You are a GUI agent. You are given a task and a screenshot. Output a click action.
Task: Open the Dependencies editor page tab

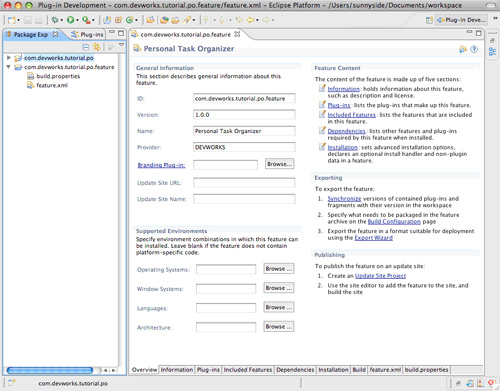tap(295, 370)
